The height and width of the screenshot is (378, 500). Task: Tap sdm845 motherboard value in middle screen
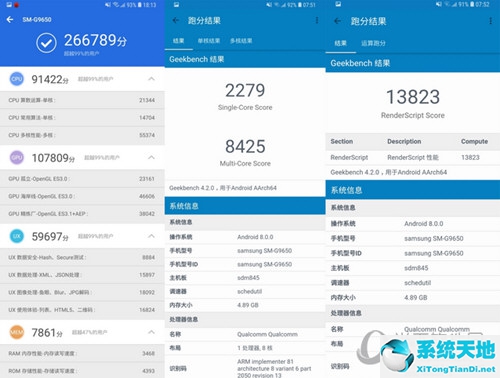click(248, 278)
